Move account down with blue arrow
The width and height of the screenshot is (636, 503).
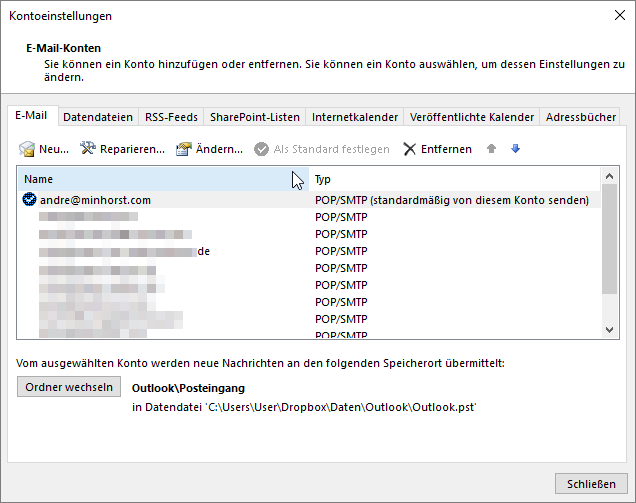pyautogui.click(x=516, y=149)
